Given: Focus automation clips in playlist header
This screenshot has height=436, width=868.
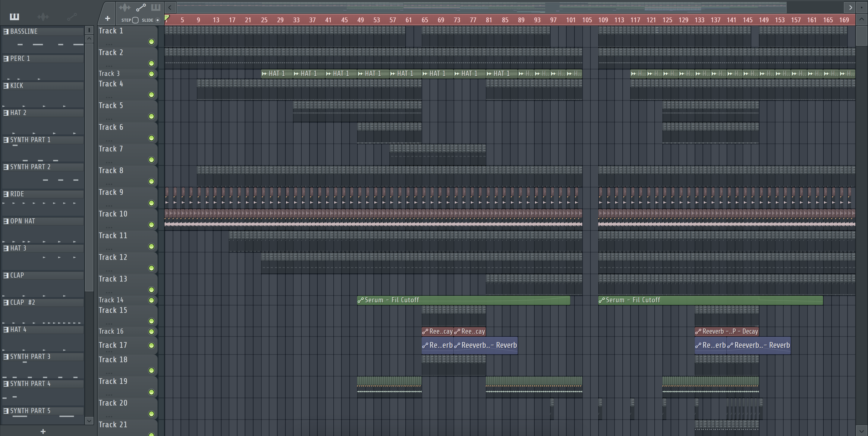Looking at the screenshot, I should pyautogui.click(x=141, y=8).
